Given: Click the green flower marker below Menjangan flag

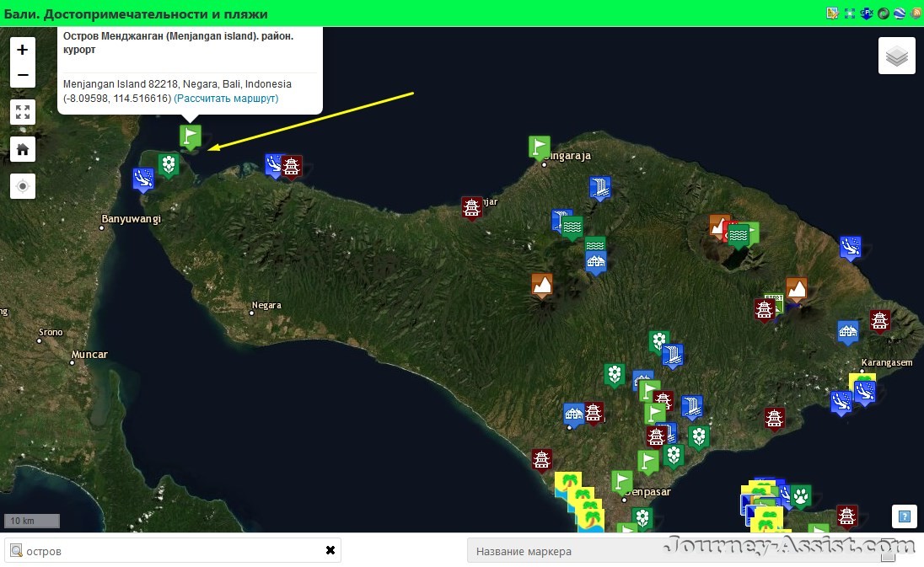Looking at the screenshot, I should pos(169,165).
